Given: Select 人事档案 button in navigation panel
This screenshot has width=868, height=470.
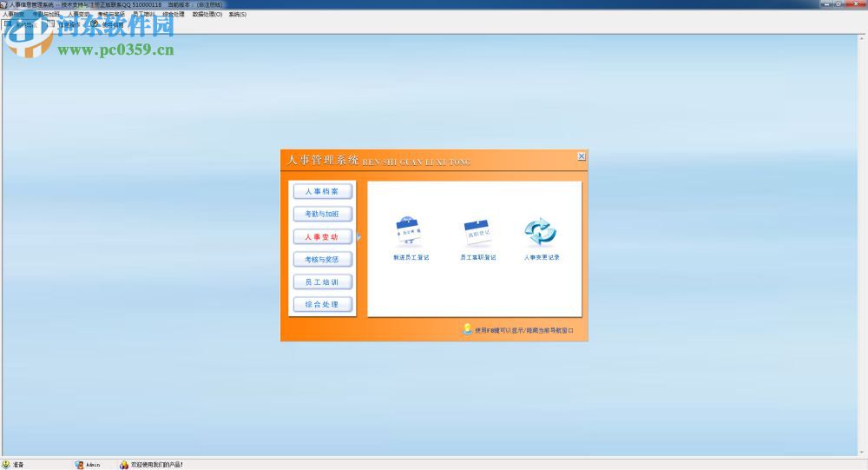Looking at the screenshot, I should click(x=323, y=191).
